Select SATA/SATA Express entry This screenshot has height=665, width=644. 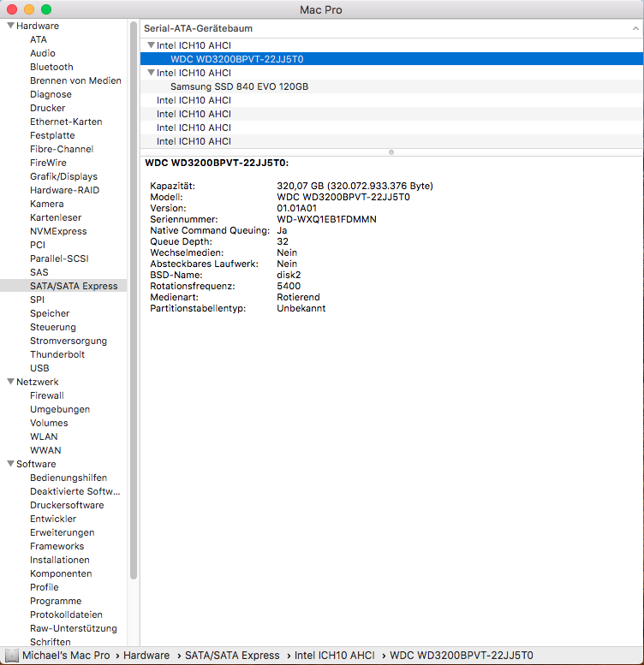pyautogui.click(x=63, y=286)
